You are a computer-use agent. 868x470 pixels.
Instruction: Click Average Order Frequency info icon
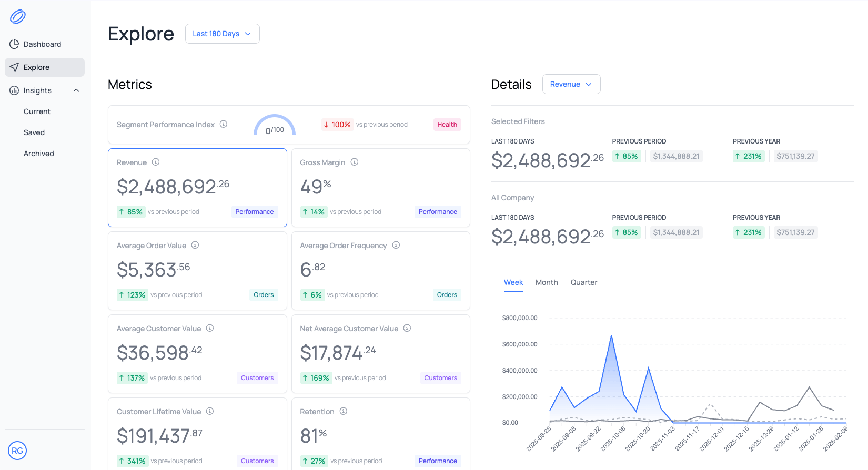click(396, 245)
